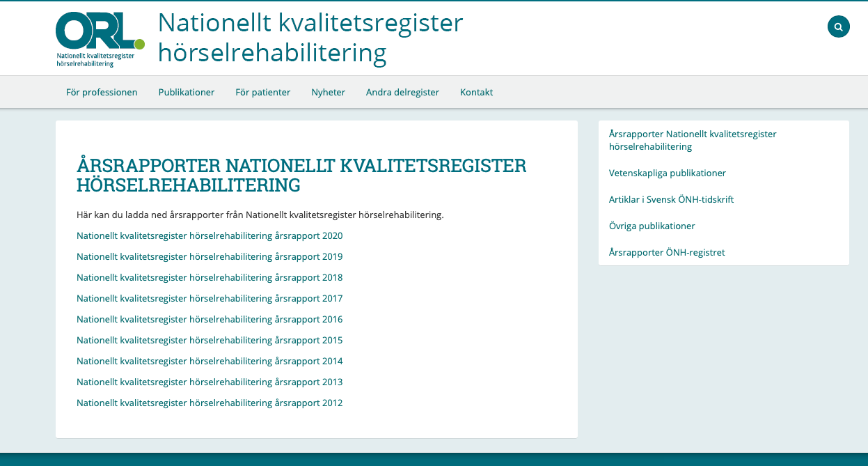Open the årsrapport 2018 link

tap(210, 277)
